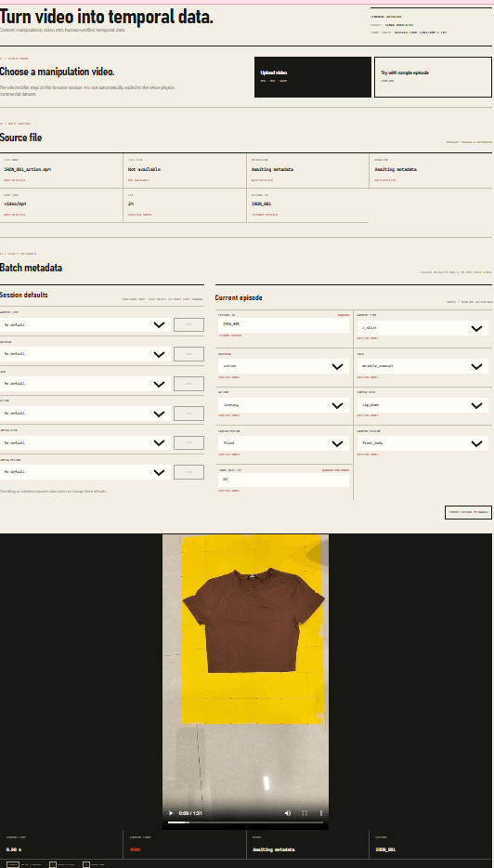Open the cotton material dropdown
494x868 pixels.
[284, 366]
